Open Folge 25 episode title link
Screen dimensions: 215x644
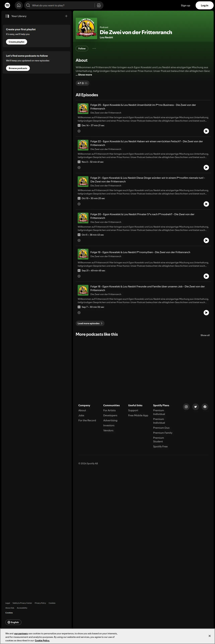tap(143, 107)
